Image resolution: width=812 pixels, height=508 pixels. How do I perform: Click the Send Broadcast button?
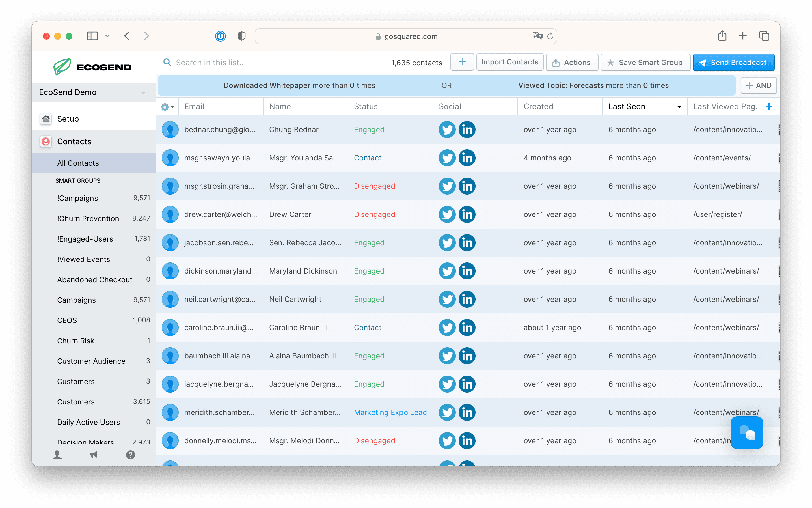(733, 63)
